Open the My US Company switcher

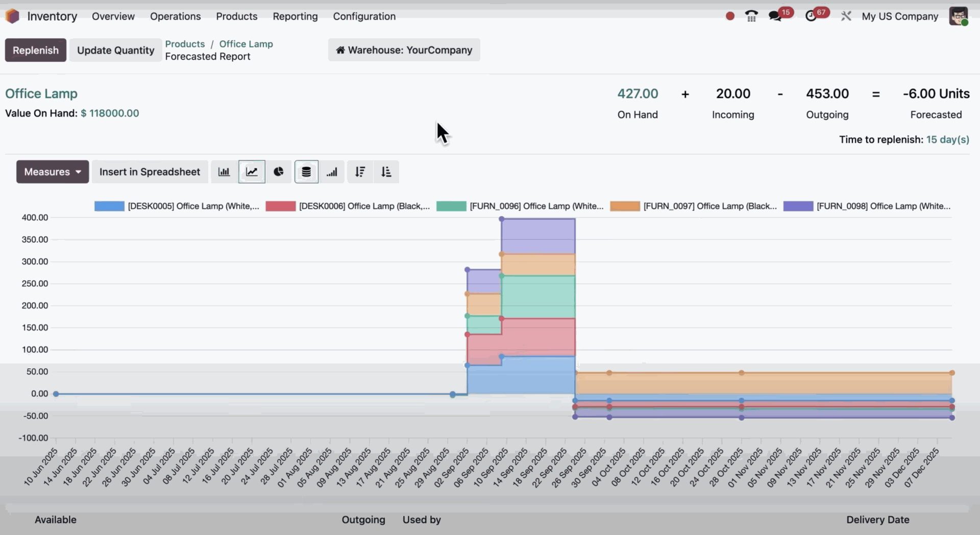pos(900,16)
